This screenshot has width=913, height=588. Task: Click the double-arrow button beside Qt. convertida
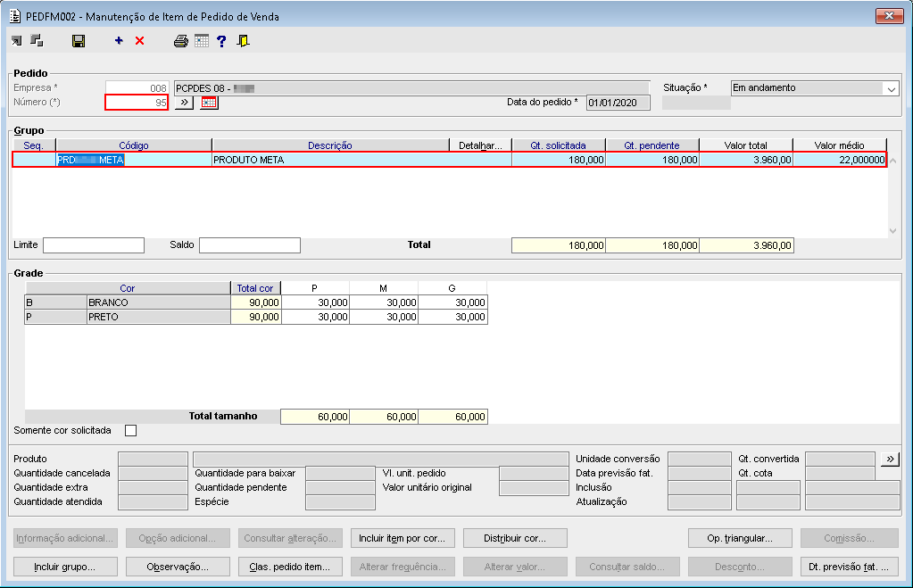(x=890, y=459)
